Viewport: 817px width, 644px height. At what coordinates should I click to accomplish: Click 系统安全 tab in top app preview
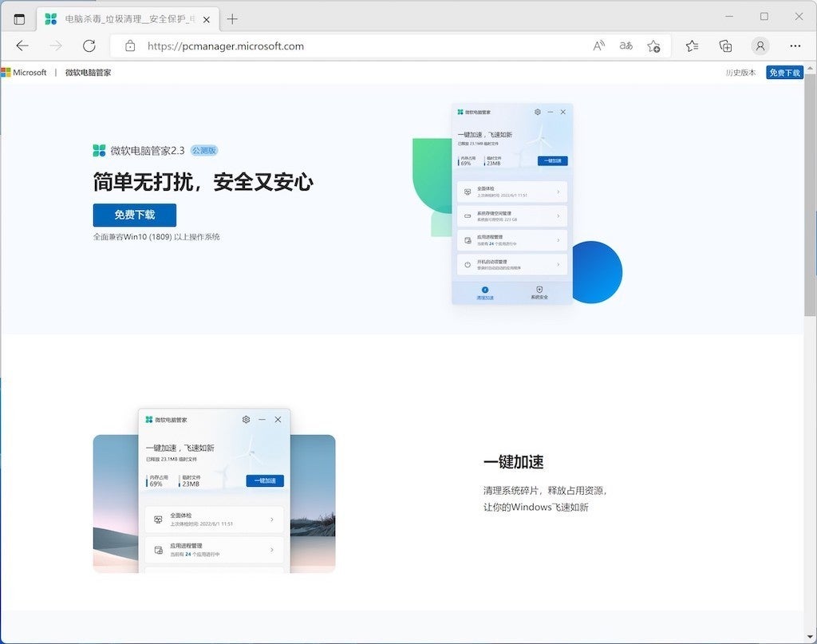pyautogui.click(x=539, y=293)
